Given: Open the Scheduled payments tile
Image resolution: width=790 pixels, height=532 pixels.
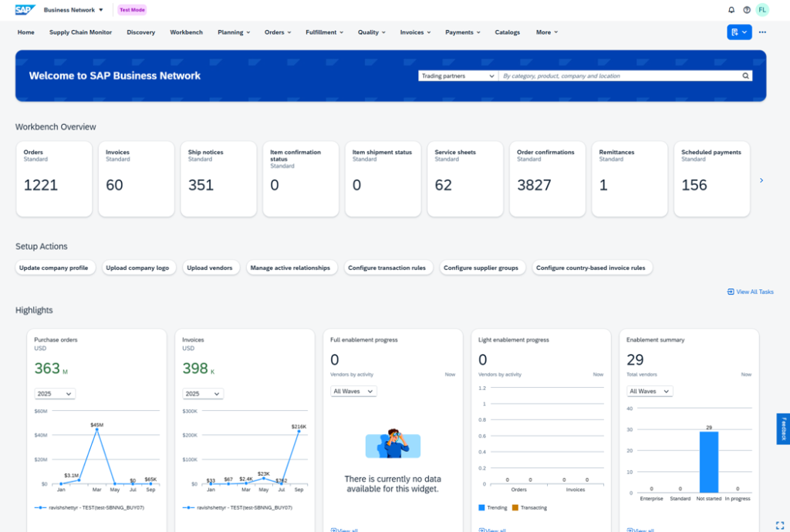Looking at the screenshot, I should point(712,179).
